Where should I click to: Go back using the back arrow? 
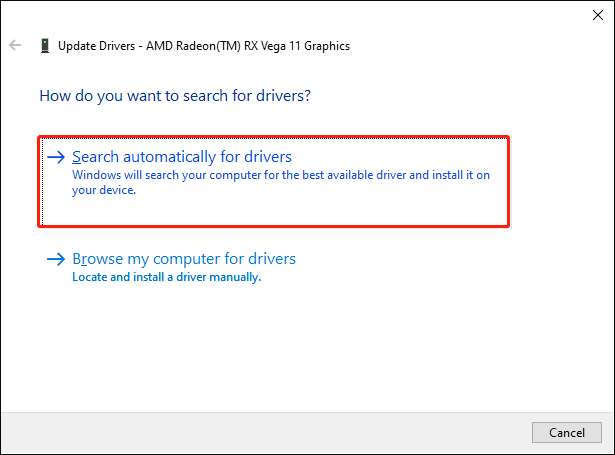pos(15,45)
